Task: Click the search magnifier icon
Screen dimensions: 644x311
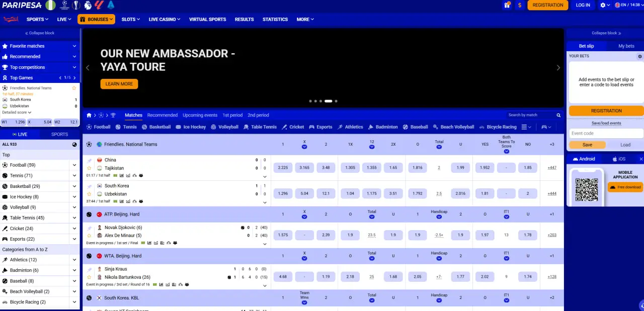Action: coord(558,115)
